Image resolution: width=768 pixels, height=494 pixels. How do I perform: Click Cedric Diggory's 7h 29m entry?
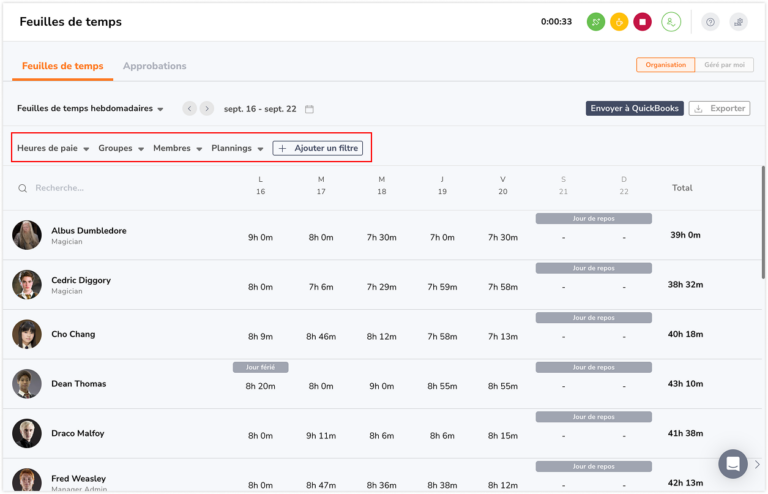382,287
